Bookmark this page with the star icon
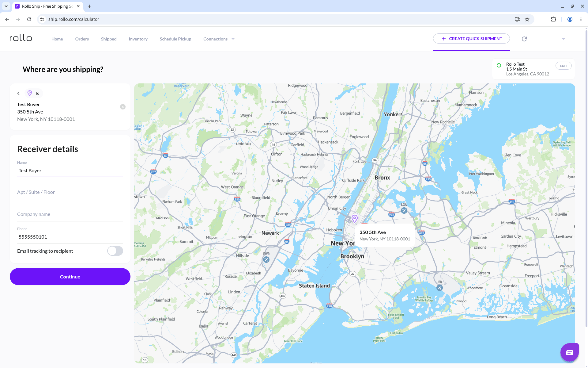Viewport: 588px width, 368px height. (527, 19)
